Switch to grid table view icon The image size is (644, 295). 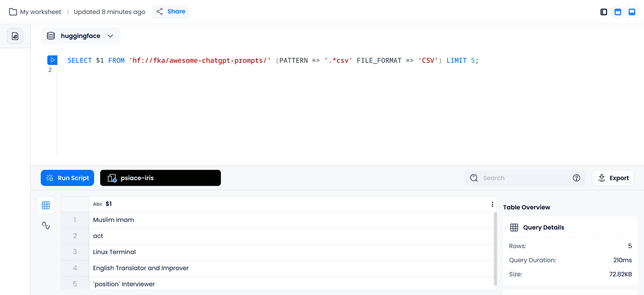click(46, 205)
